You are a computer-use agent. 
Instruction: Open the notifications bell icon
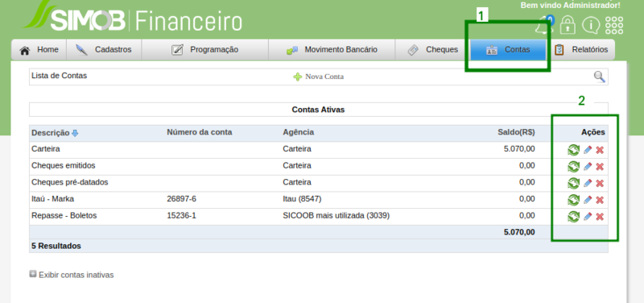(544, 25)
